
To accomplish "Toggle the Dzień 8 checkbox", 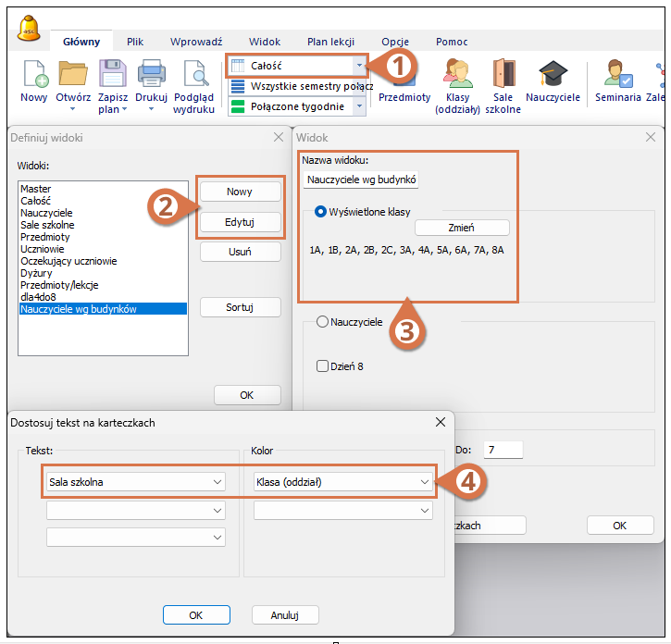I will point(322,365).
